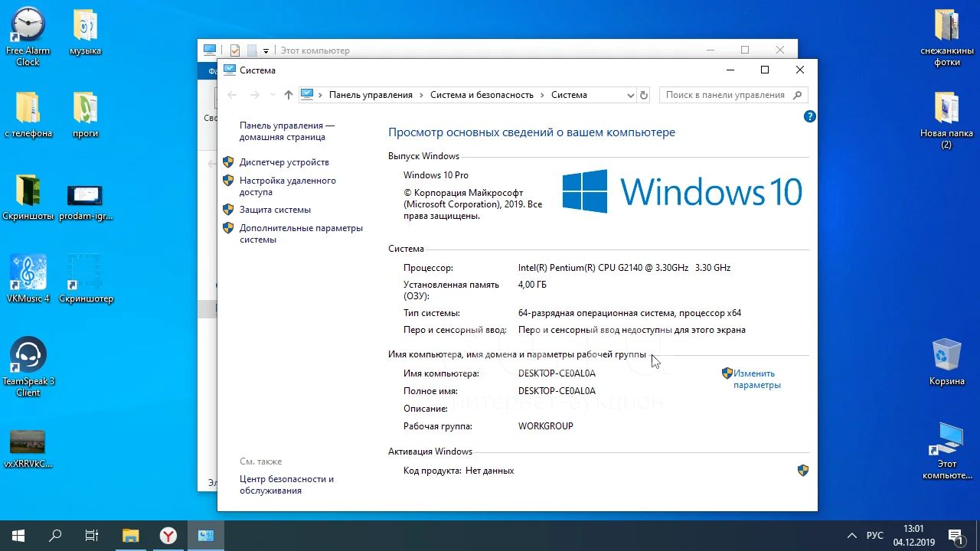
Task: Select Панель управления breadcrumb
Action: point(371,95)
